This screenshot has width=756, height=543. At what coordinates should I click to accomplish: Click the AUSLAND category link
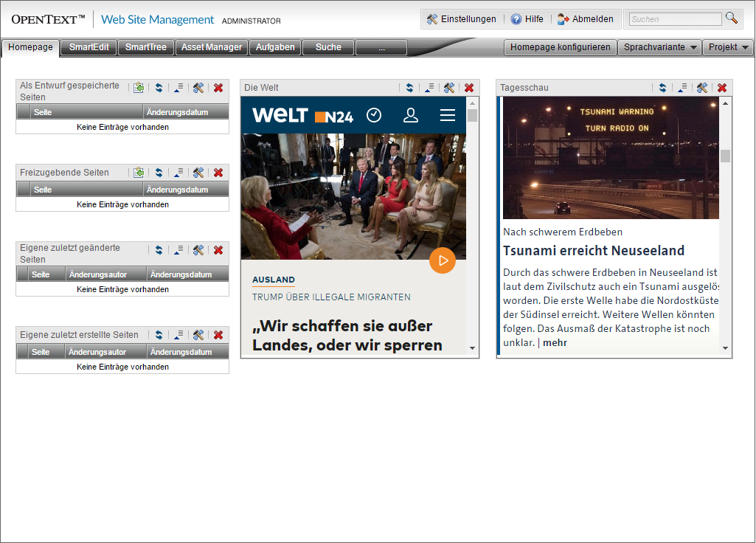(274, 280)
